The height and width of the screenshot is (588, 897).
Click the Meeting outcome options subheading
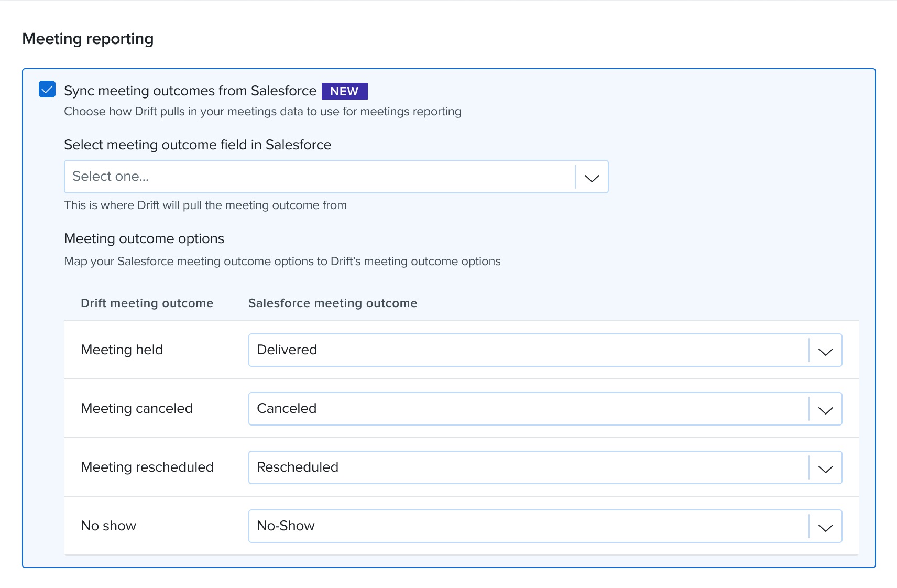click(144, 238)
